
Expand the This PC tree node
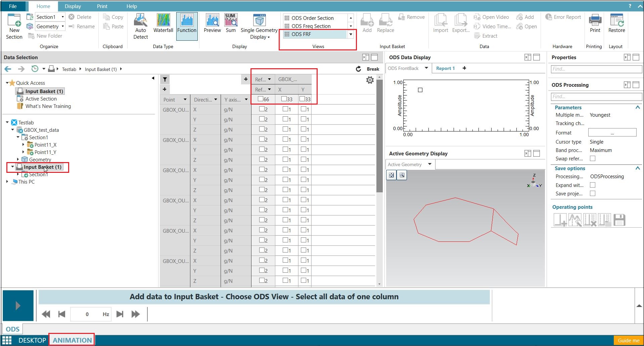tap(8, 182)
